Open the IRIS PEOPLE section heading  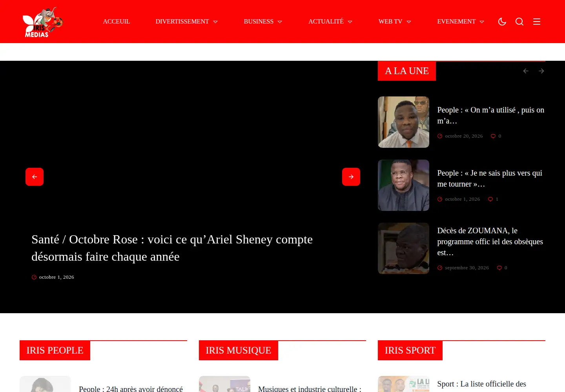pos(55,350)
